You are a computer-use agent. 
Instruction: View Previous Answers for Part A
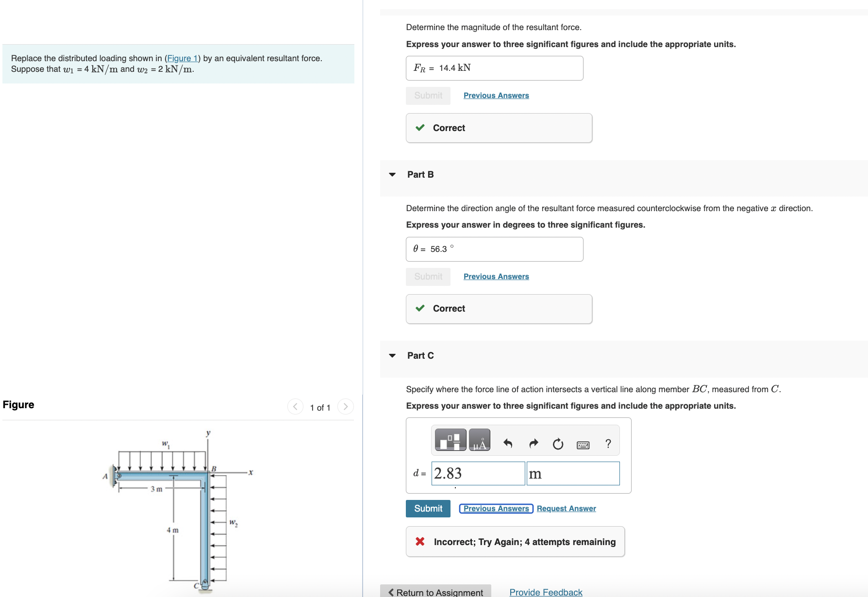tap(496, 96)
